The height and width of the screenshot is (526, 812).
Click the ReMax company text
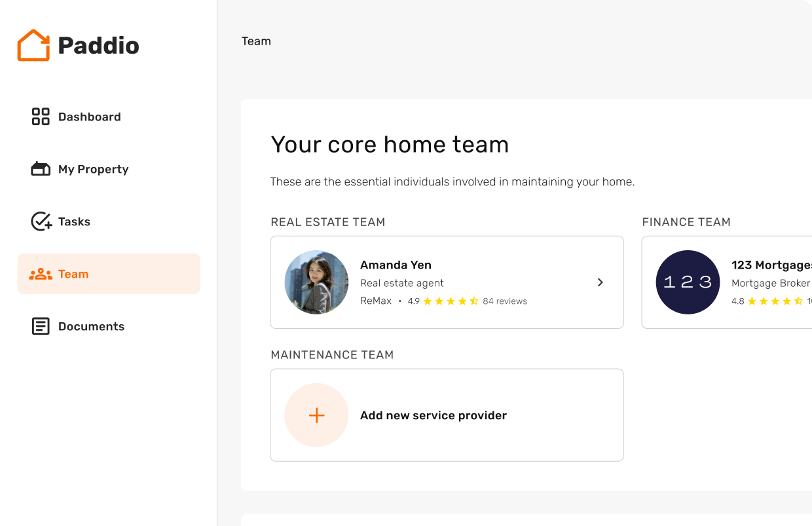(x=376, y=301)
